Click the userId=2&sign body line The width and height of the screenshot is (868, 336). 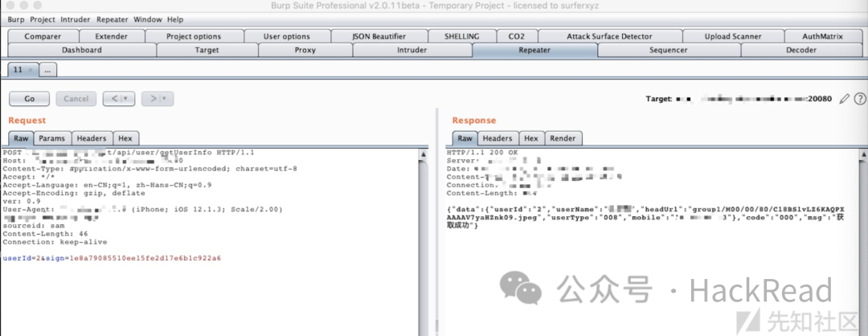pos(112,259)
